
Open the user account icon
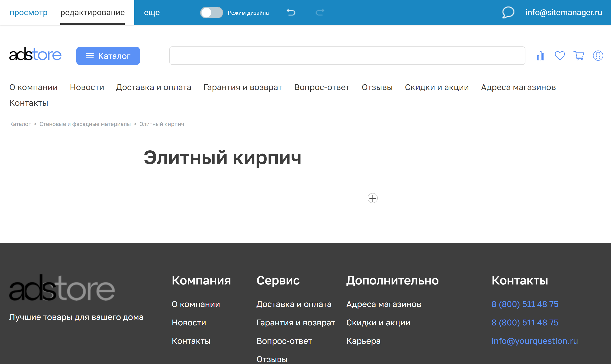(598, 56)
